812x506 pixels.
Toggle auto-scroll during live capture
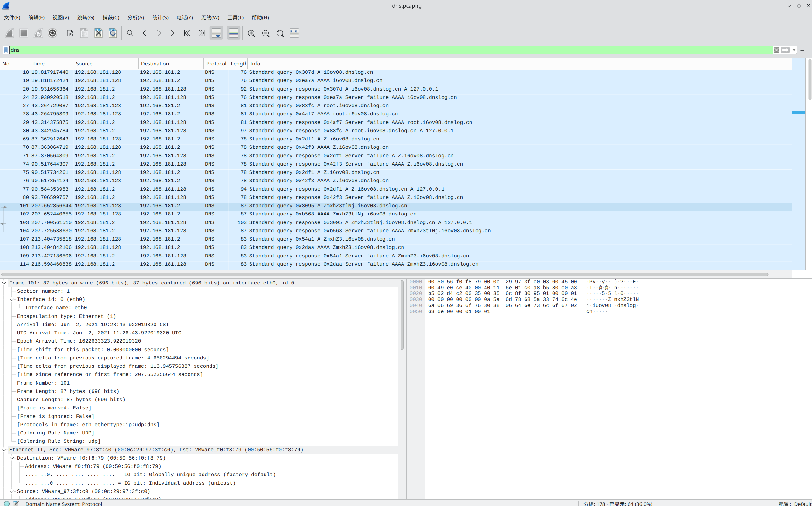click(216, 33)
